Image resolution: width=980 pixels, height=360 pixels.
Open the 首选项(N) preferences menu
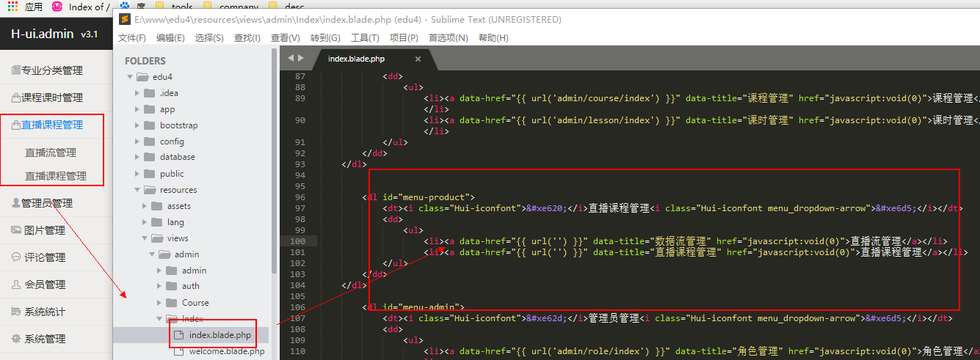coord(448,38)
